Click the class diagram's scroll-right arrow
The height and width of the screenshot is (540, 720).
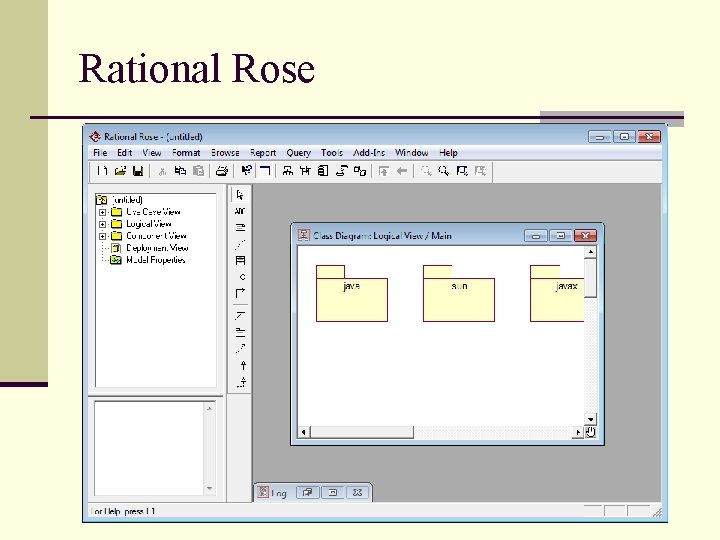(x=578, y=432)
